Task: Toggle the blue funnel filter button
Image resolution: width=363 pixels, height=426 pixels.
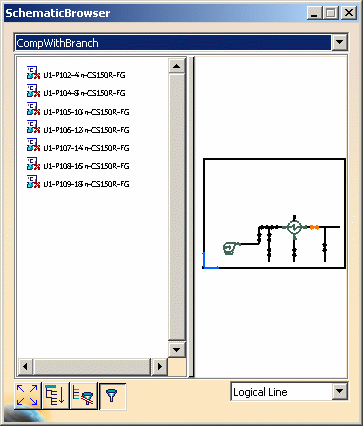Action: coord(112,396)
